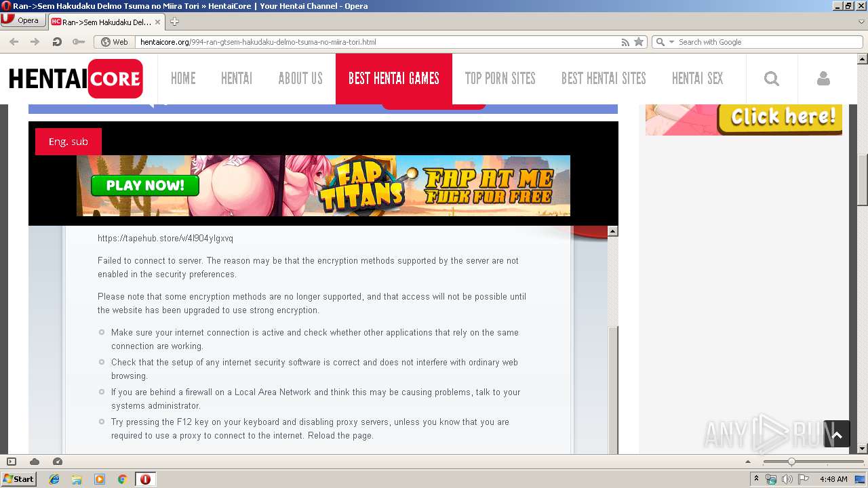Click the URL address field
Screen dimensions: 868x488
pyautogui.click(x=377, y=42)
